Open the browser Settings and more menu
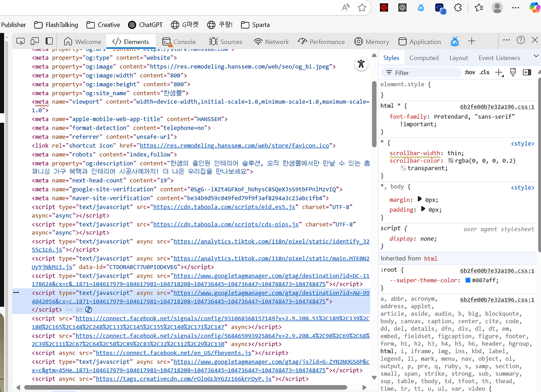Image resolution: width=541 pixels, height=392 pixels. (x=516, y=8)
